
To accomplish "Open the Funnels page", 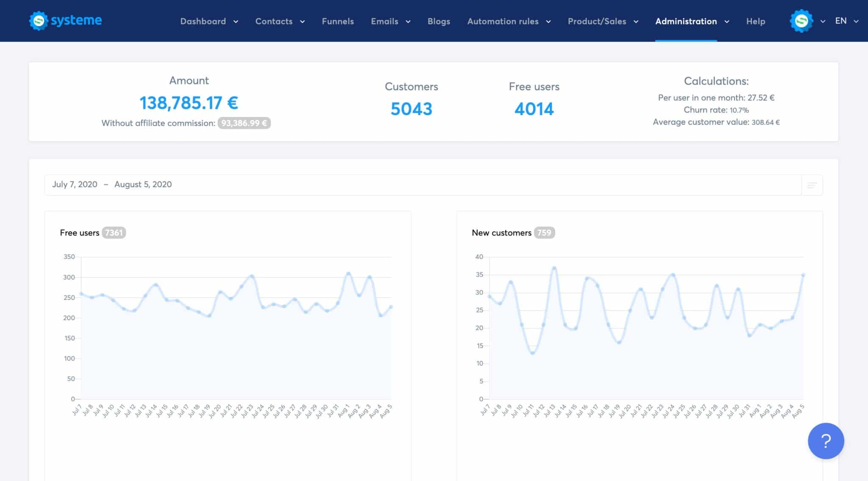I will point(338,21).
